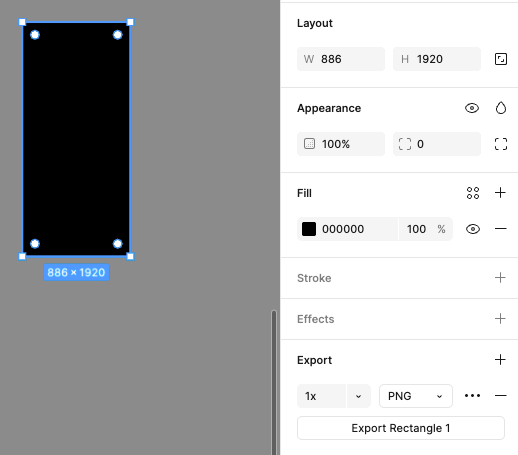Toggle visibility of the 000000 fill
The image size is (518, 455).
point(473,229)
